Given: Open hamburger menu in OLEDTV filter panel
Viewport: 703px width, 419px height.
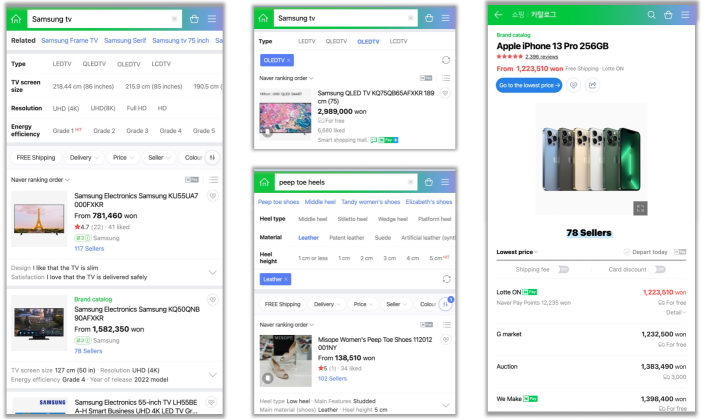Looking at the screenshot, I should pyautogui.click(x=446, y=18).
